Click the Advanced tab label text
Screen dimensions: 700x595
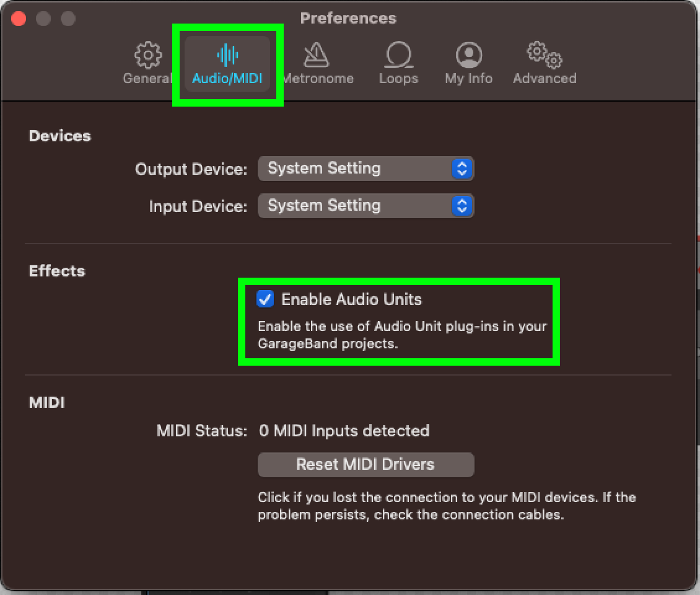pos(545,79)
